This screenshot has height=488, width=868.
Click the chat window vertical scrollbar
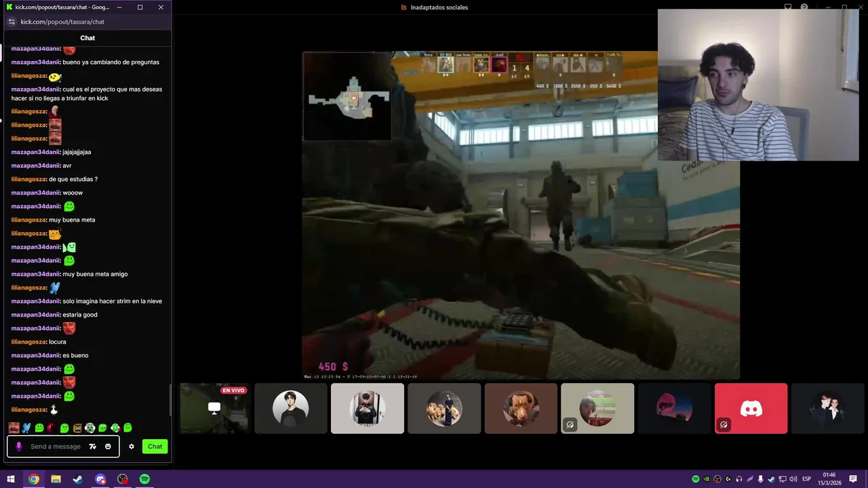tap(170, 400)
